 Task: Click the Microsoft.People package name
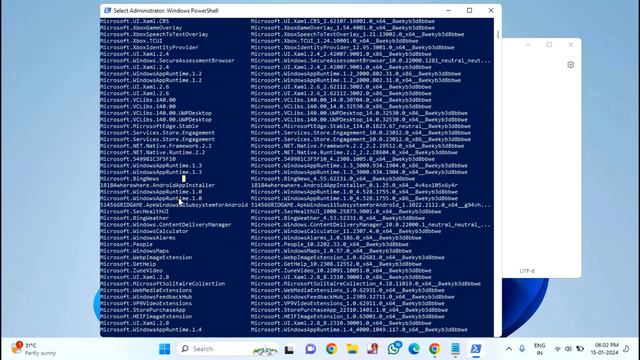127,244
